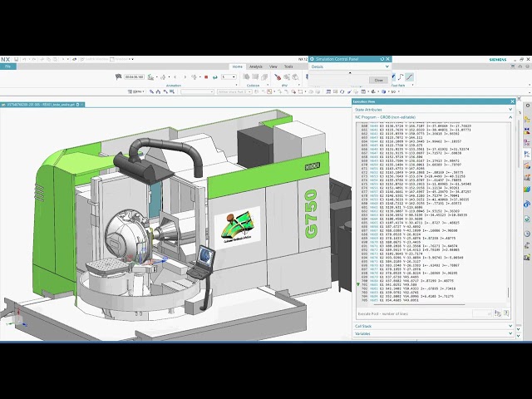The height and width of the screenshot is (399, 532).
Task: Click the bottom icon in right resource bar
Action: point(526,257)
